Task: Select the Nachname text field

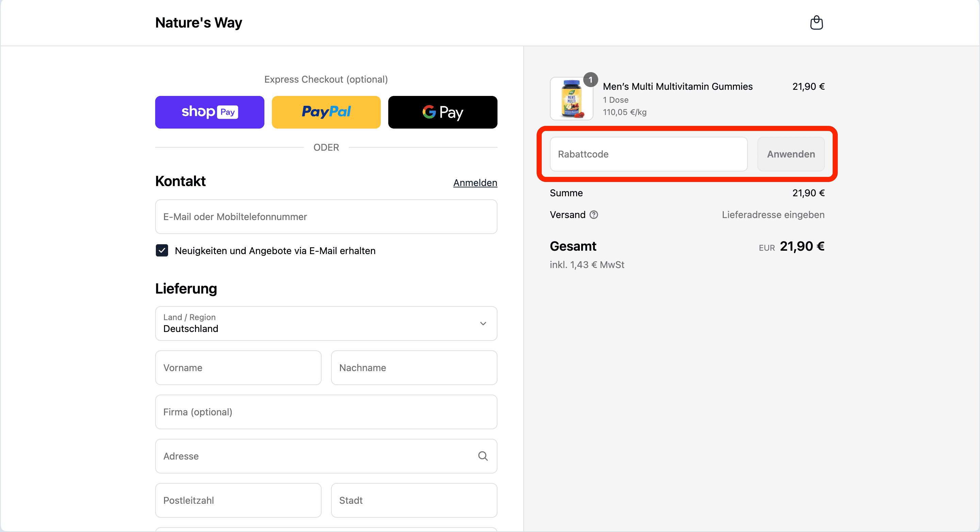Action: [x=414, y=368]
